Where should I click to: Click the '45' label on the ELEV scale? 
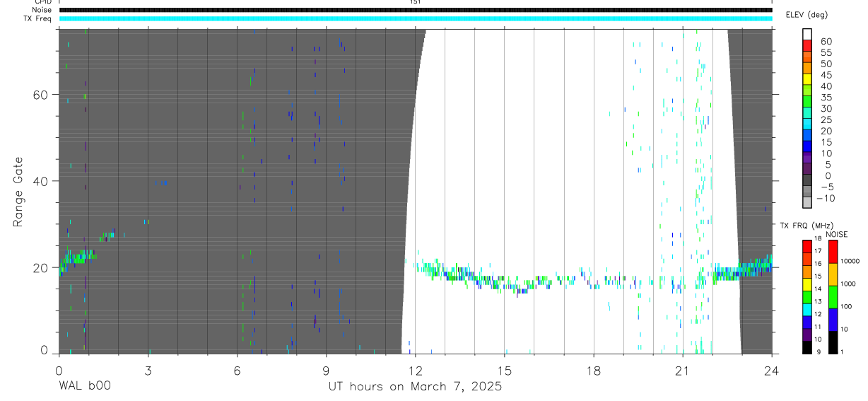point(826,75)
